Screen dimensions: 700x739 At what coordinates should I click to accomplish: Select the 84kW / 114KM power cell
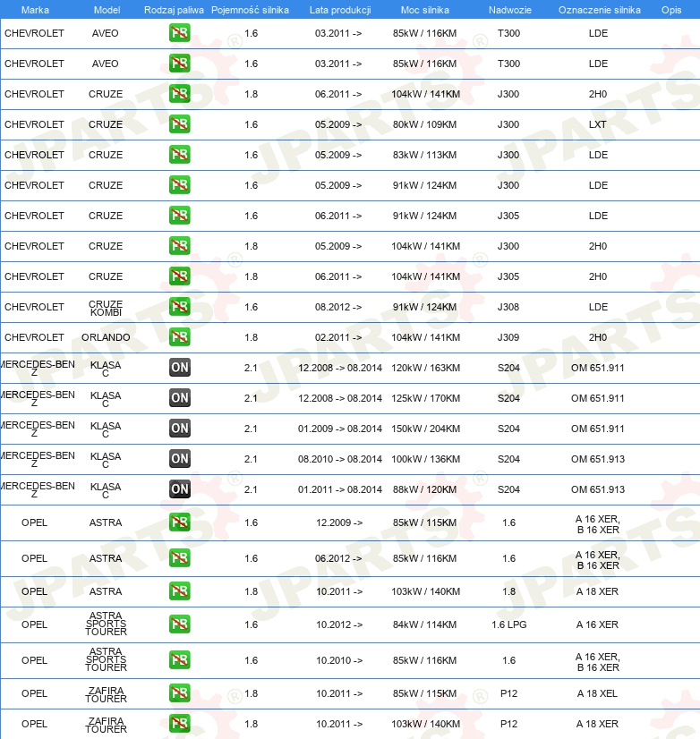point(424,624)
